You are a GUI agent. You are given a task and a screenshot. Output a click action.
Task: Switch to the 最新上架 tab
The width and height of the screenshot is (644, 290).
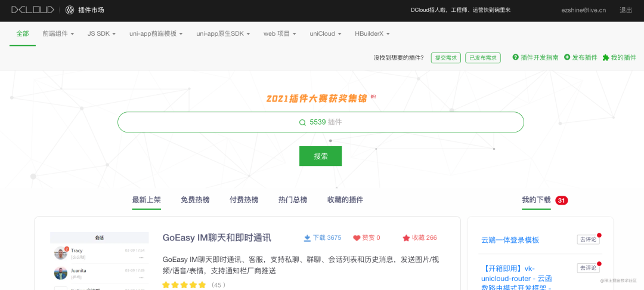point(146,200)
